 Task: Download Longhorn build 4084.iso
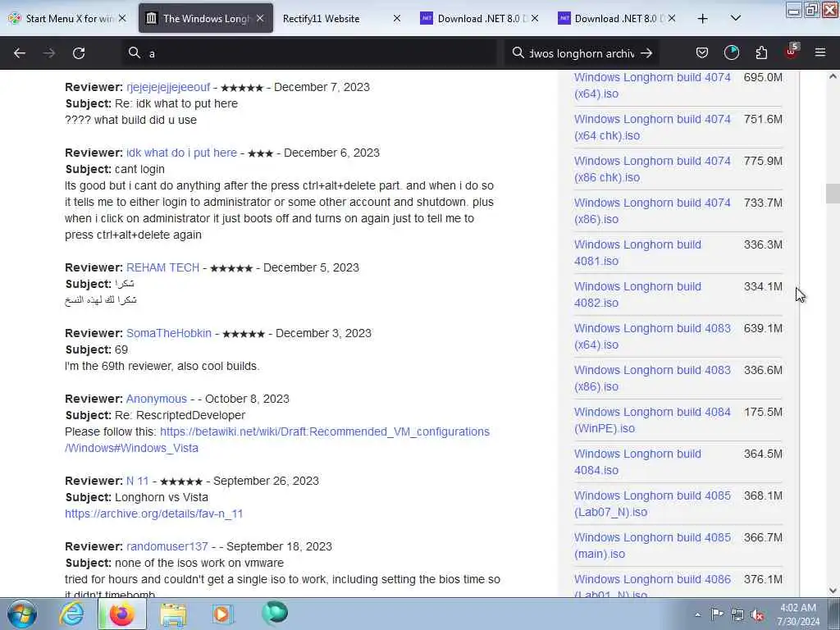tap(637, 461)
